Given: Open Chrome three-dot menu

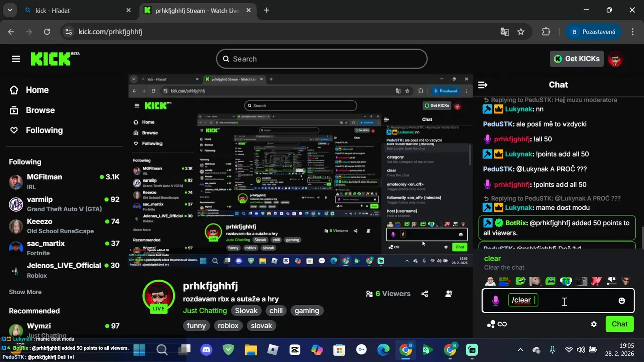Looking at the screenshot, I should click(632, 32).
